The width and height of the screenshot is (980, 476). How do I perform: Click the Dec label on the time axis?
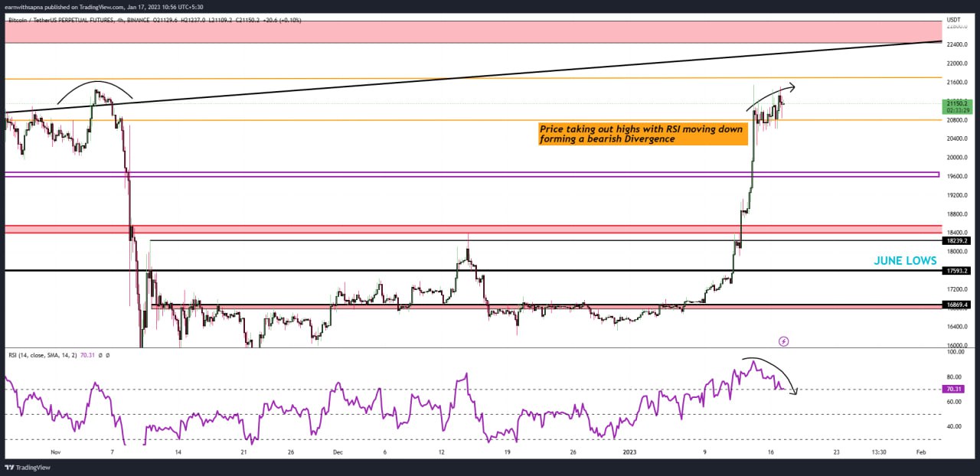[338, 452]
